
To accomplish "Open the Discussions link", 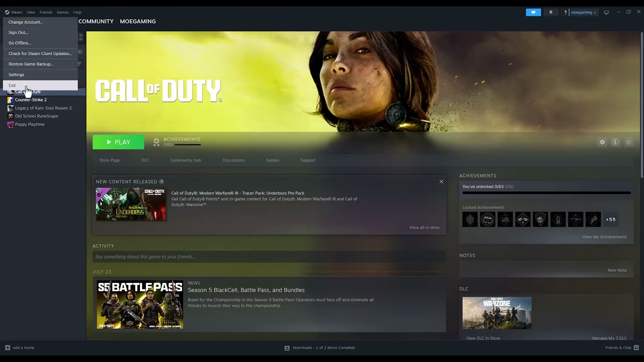I will tap(233, 160).
